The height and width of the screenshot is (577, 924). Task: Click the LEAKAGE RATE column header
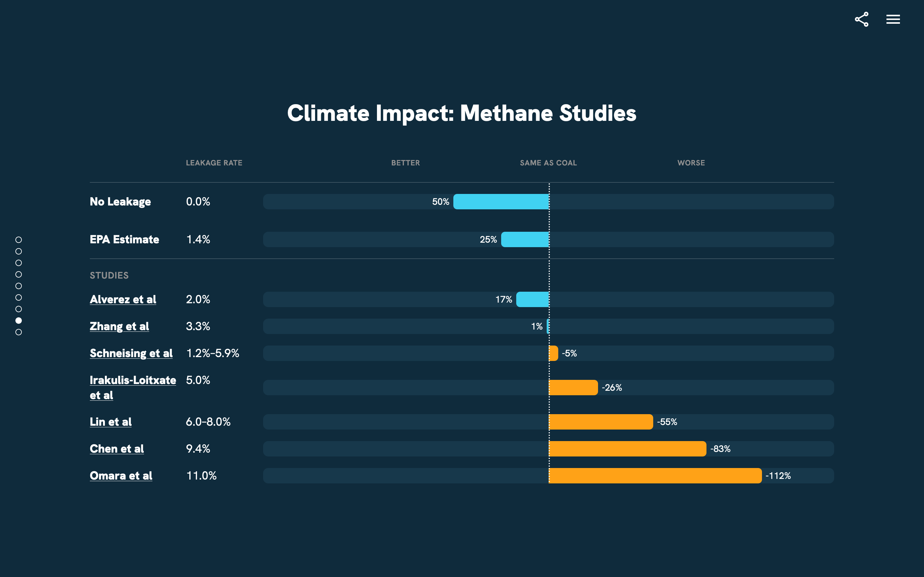(x=214, y=163)
